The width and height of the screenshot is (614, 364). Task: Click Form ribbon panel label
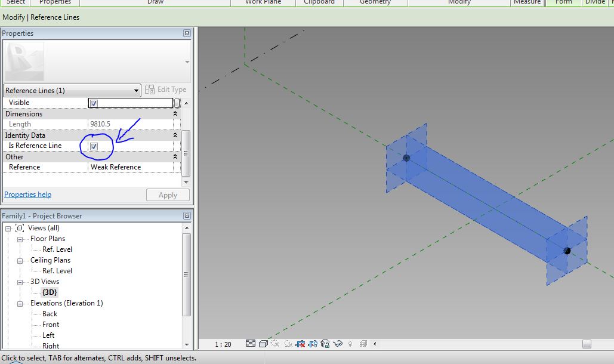563,2
